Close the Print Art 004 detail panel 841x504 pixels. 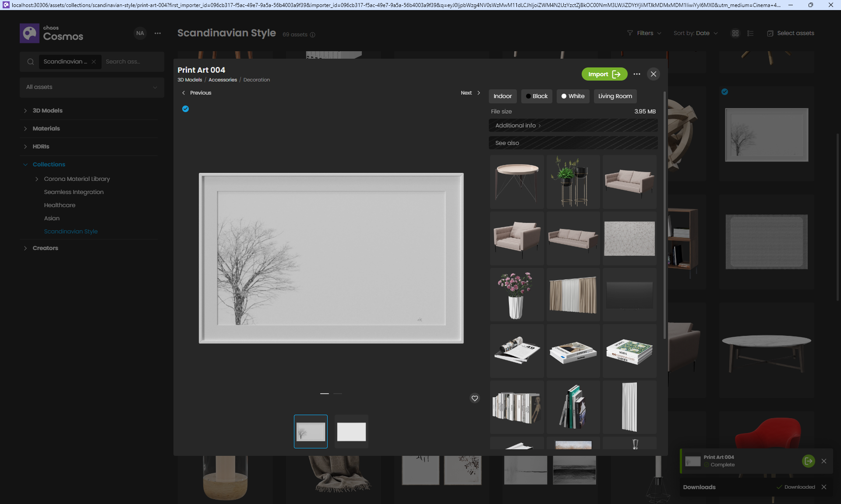tap(653, 74)
